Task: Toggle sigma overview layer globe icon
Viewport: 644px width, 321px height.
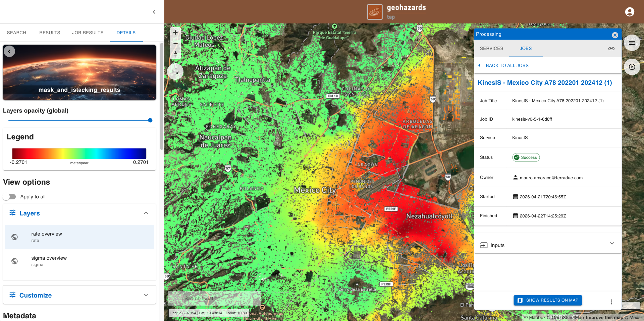Action: [14, 261]
